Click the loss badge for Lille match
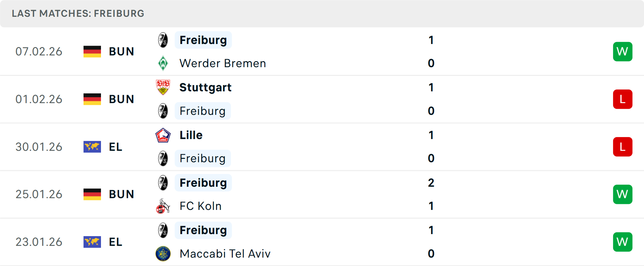The height and width of the screenshot is (266, 644). [x=623, y=147]
